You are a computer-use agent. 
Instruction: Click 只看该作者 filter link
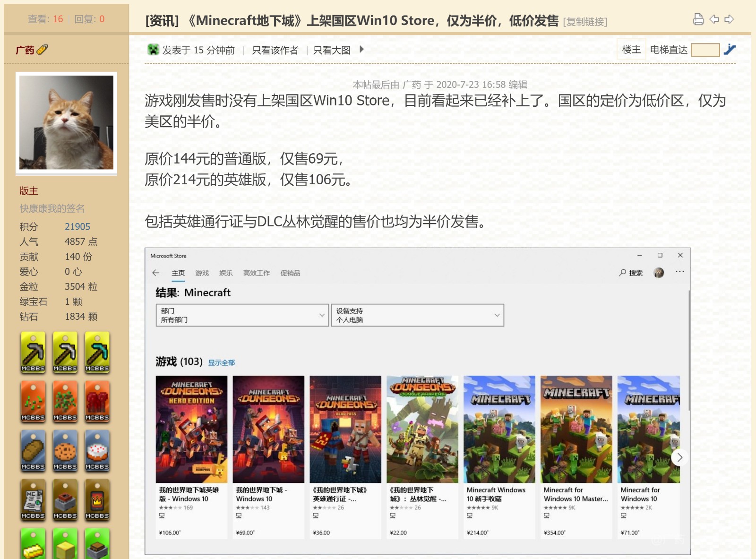[x=275, y=50]
